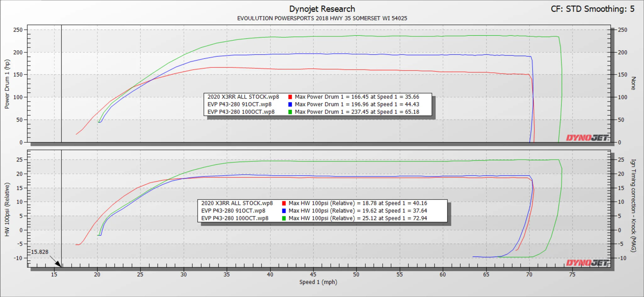Click the Dynojet logo in the power chart
The width and height of the screenshot is (644, 297).
[x=587, y=138]
